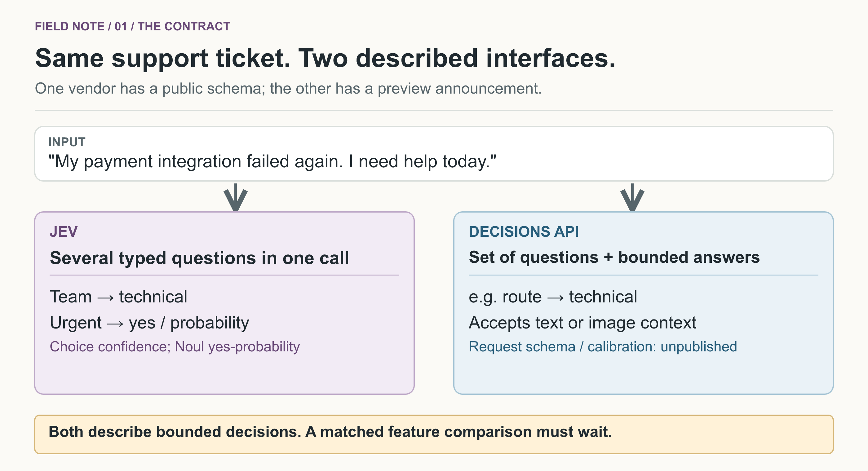Select 'Accepts text or image context' line
This screenshot has width=868, height=471.
[582, 323]
